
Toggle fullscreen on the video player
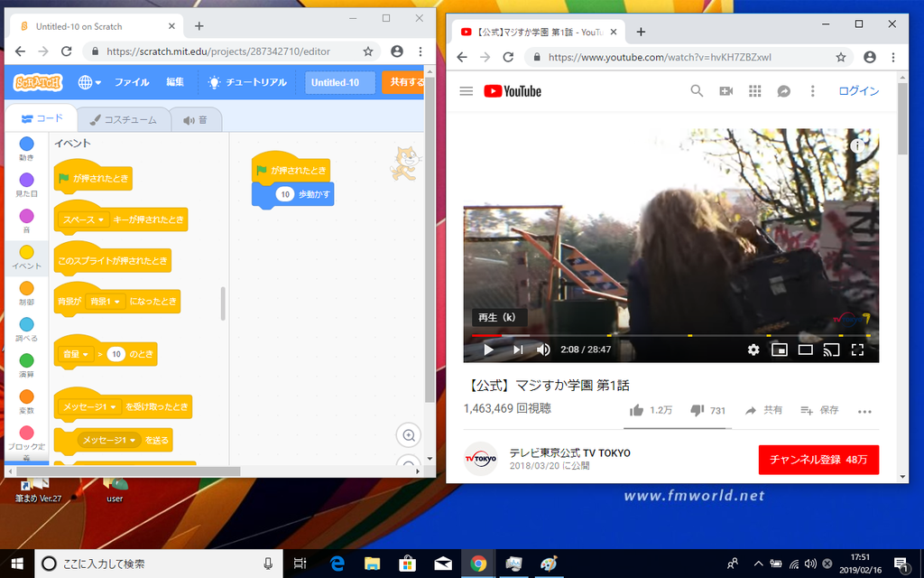coord(857,350)
